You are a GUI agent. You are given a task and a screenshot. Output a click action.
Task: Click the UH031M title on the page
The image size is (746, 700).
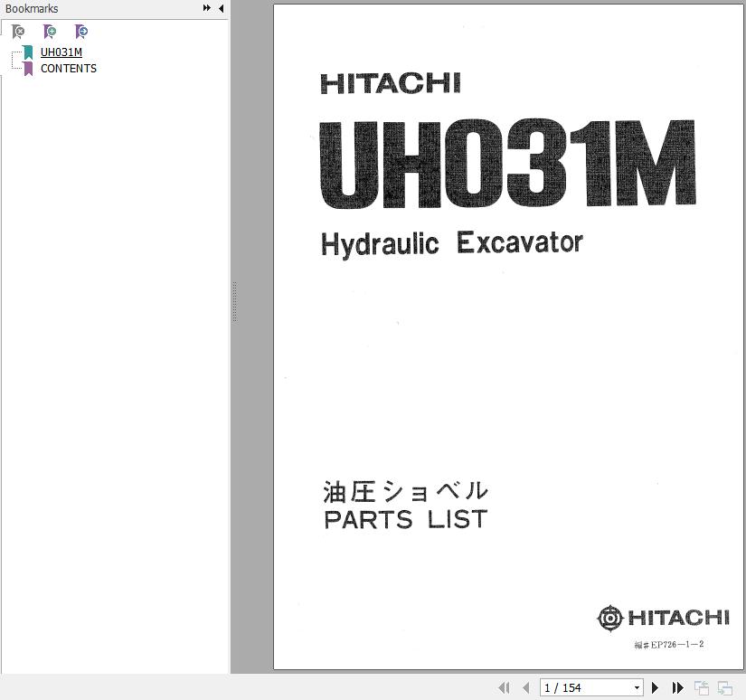(506, 165)
